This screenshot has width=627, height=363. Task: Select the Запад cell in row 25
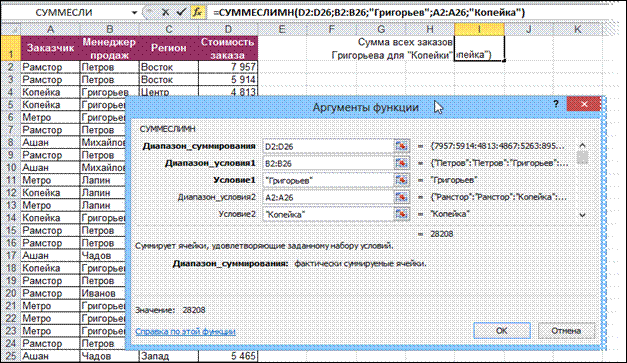coord(169,356)
